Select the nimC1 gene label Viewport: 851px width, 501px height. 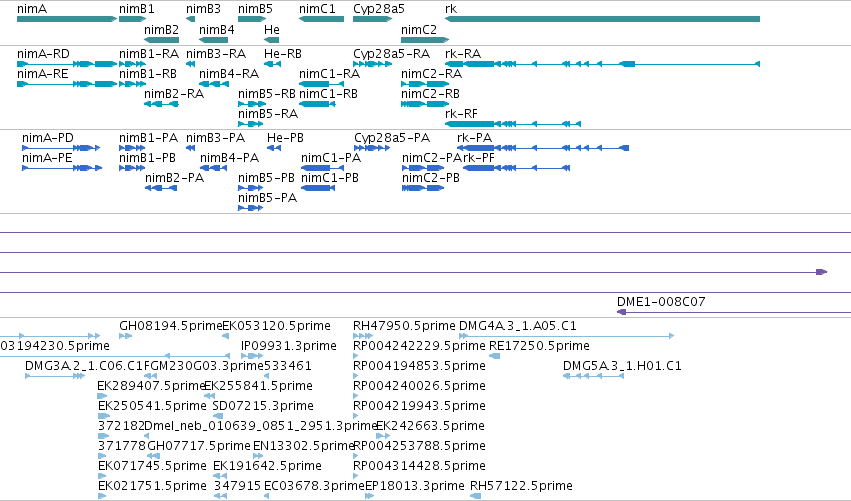tap(317, 9)
